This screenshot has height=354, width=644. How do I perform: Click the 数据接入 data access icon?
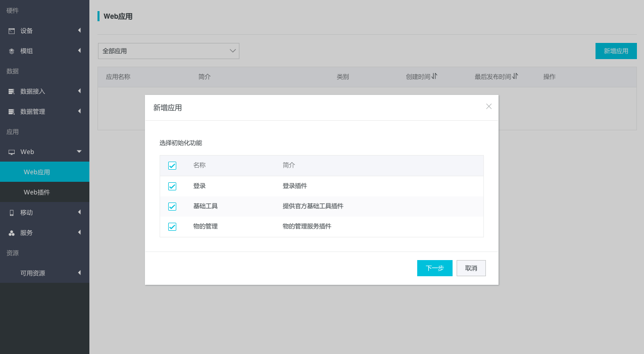[x=12, y=91]
